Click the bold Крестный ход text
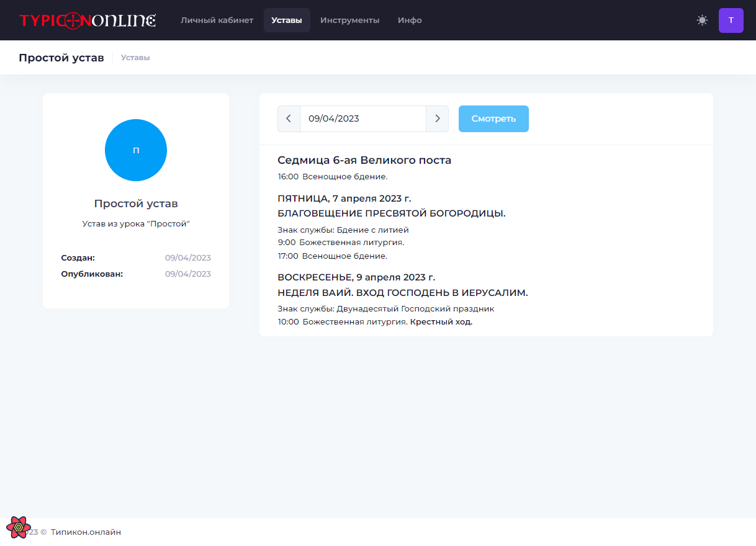 pyautogui.click(x=441, y=322)
